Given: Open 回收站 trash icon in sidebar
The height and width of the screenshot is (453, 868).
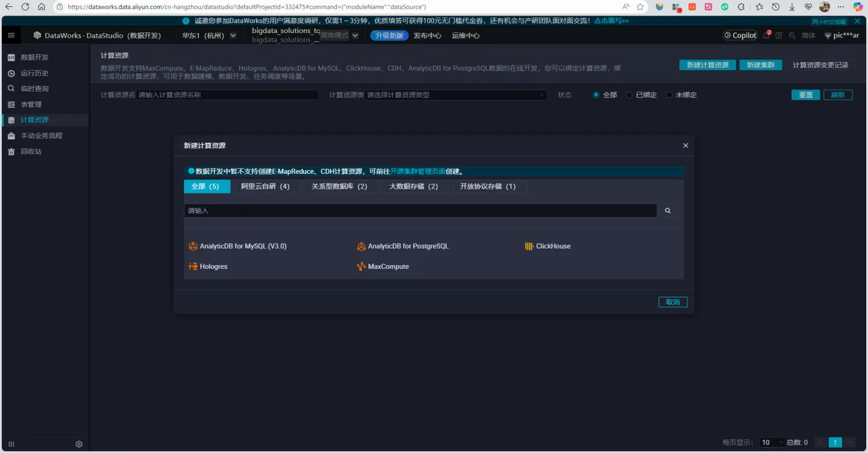Looking at the screenshot, I should tap(11, 151).
